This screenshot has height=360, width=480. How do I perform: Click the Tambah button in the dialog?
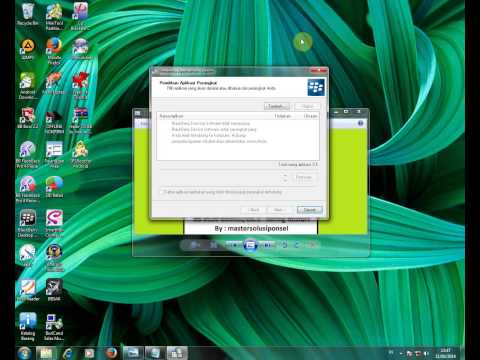pyautogui.click(x=277, y=106)
